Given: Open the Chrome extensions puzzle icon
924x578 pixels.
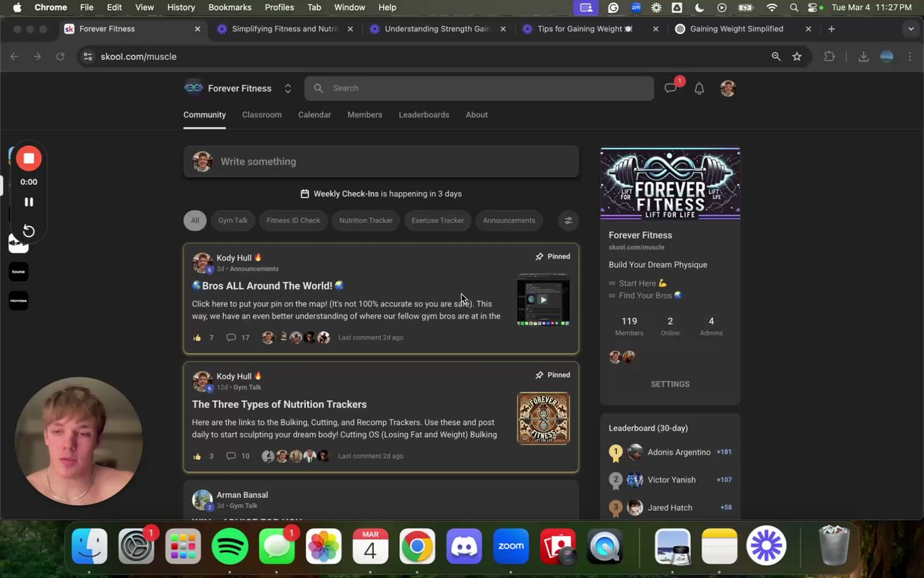Looking at the screenshot, I should (x=829, y=56).
